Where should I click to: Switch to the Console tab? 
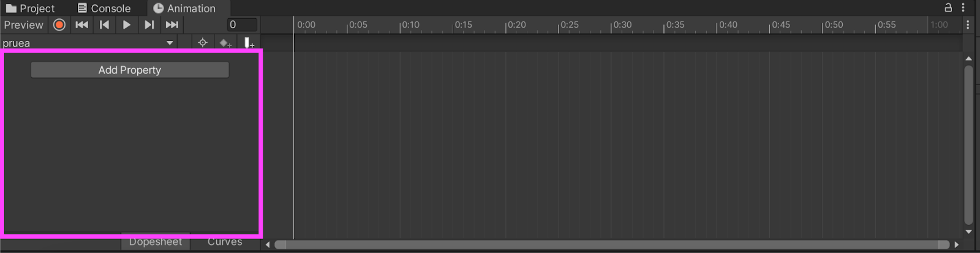104,8
